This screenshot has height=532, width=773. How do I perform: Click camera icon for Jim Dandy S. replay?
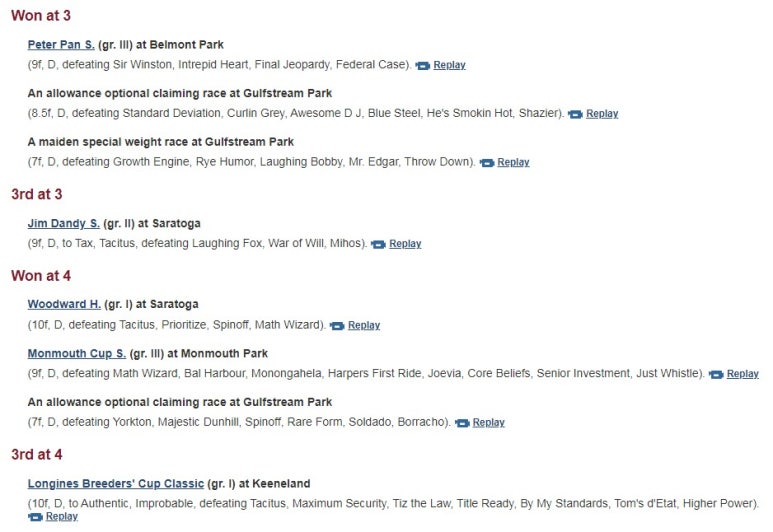point(378,244)
